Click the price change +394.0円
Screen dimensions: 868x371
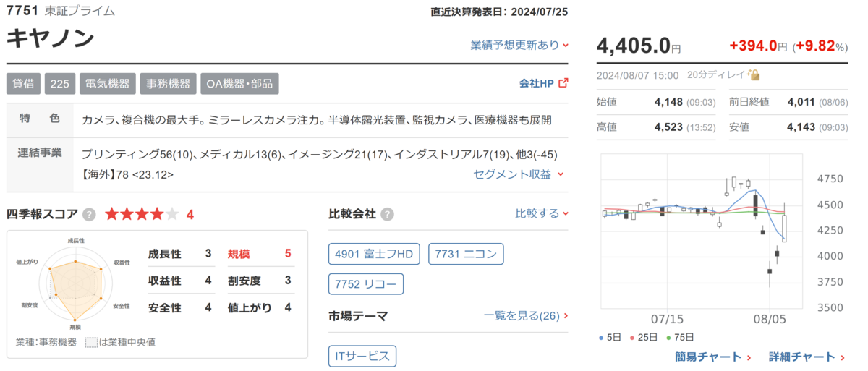click(x=758, y=46)
